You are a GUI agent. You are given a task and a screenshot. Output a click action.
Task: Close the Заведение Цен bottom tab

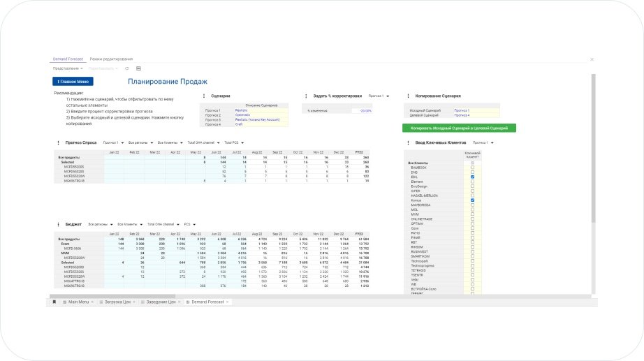click(x=179, y=302)
